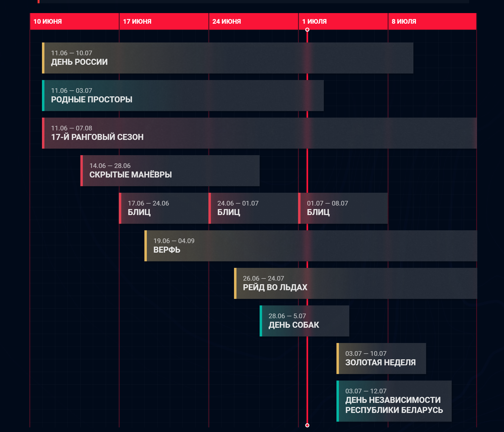Open the День собак event
504x432 pixels.
(x=304, y=321)
